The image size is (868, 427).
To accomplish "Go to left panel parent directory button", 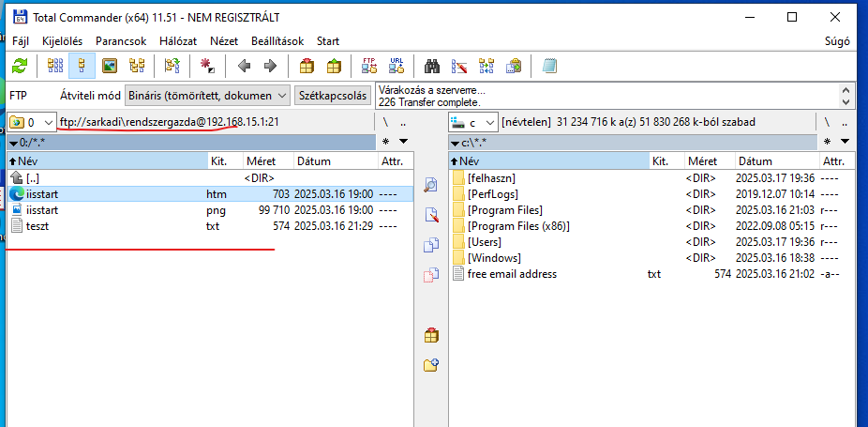I will pos(404,122).
